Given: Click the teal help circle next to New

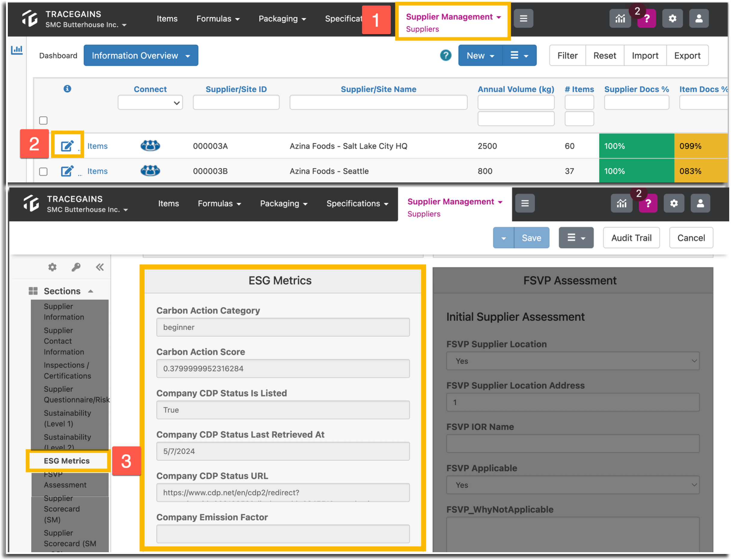Looking at the screenshot, I should pos(445,55).
